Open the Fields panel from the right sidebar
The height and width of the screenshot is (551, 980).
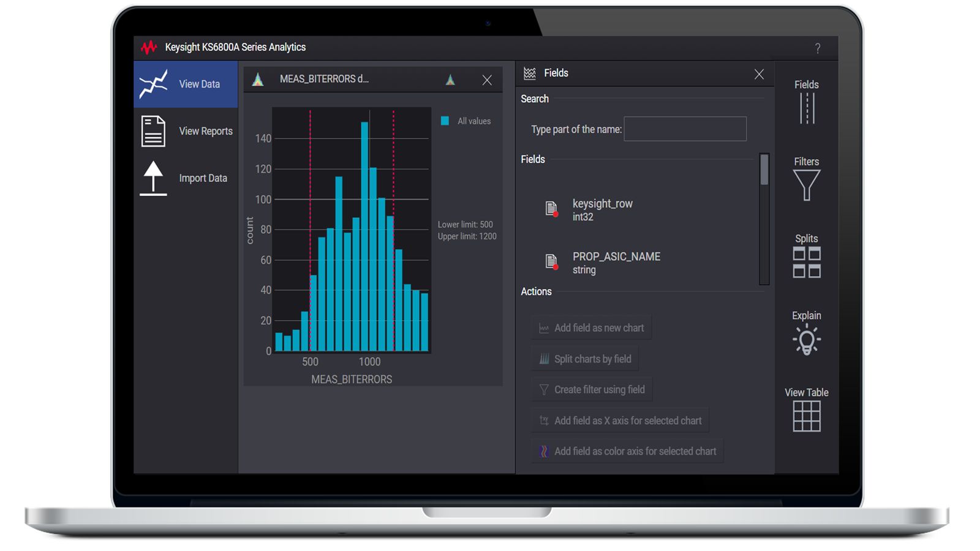[x=806, y=104]
